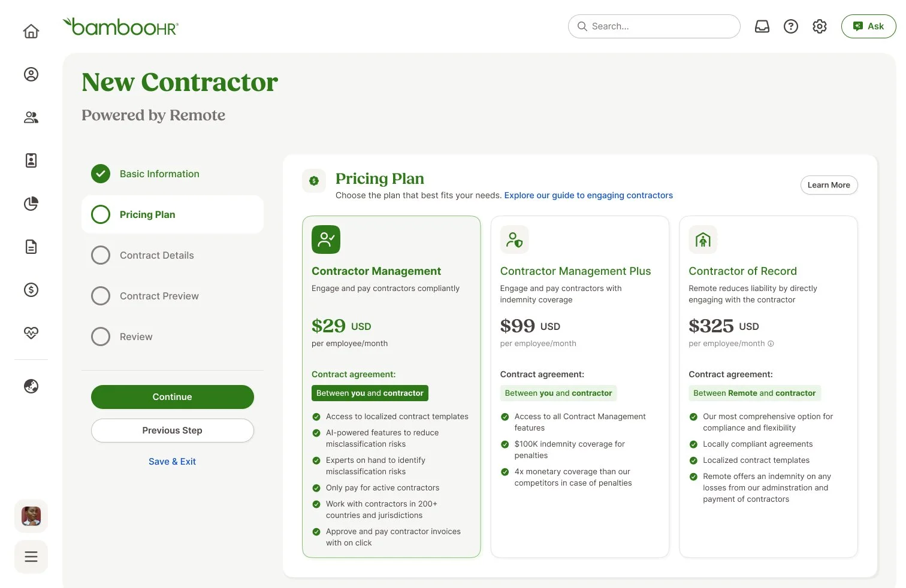Click the Pricing Plan dollar icon
This screenshot has height=588, width=906.
[314, 181]
